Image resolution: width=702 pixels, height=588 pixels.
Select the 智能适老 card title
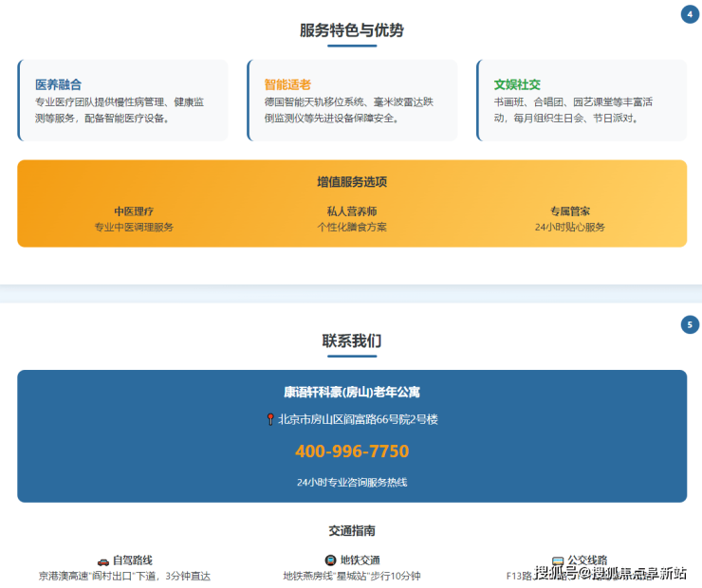pos(287,84)
